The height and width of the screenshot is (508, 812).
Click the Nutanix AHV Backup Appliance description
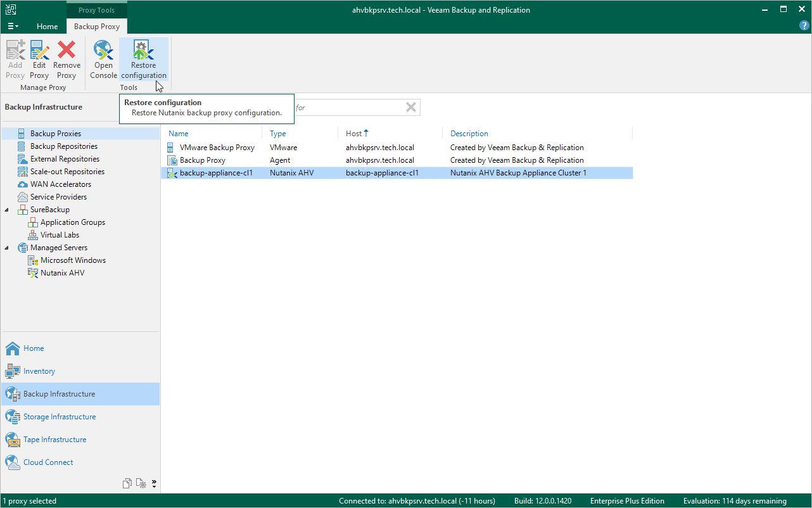[518, 173]
